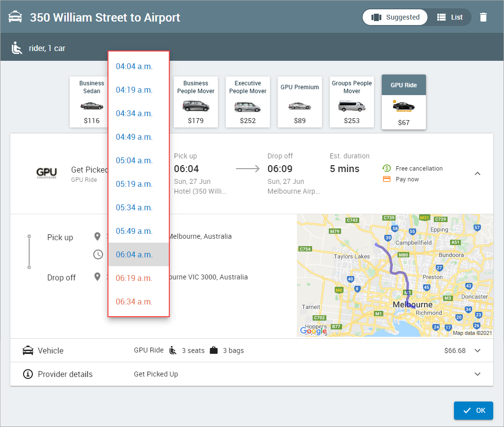
Task: Click the Google logo on the map
Action: (314, 331)
